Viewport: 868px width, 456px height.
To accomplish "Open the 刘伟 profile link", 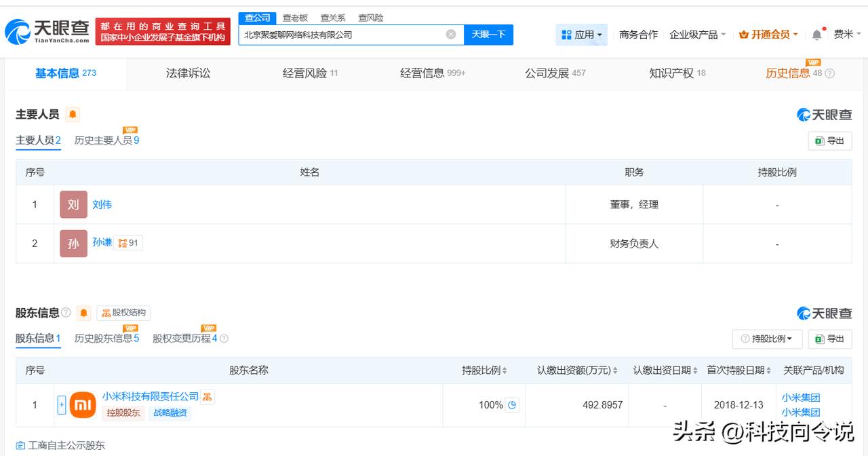I will pyautogui.click(x=102, y=204).
